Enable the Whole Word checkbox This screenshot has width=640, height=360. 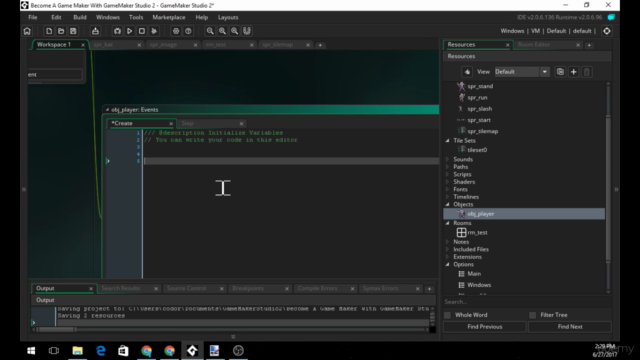[x=448, y=315]
